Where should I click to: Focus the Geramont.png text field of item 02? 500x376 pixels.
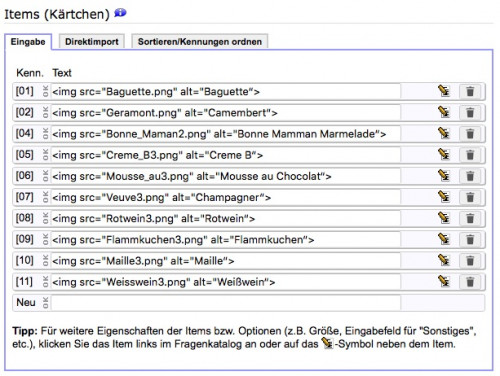tap(225, 113)
